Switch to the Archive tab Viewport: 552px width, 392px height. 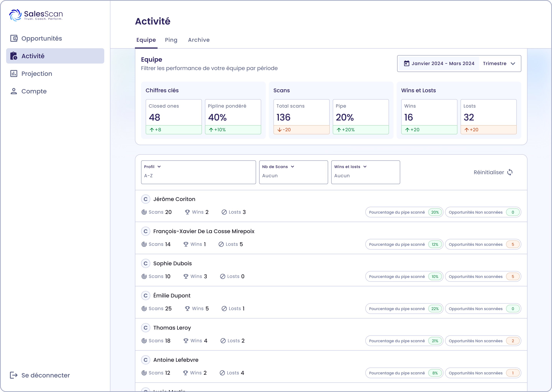pyautogui.click(x=199, y=40)
